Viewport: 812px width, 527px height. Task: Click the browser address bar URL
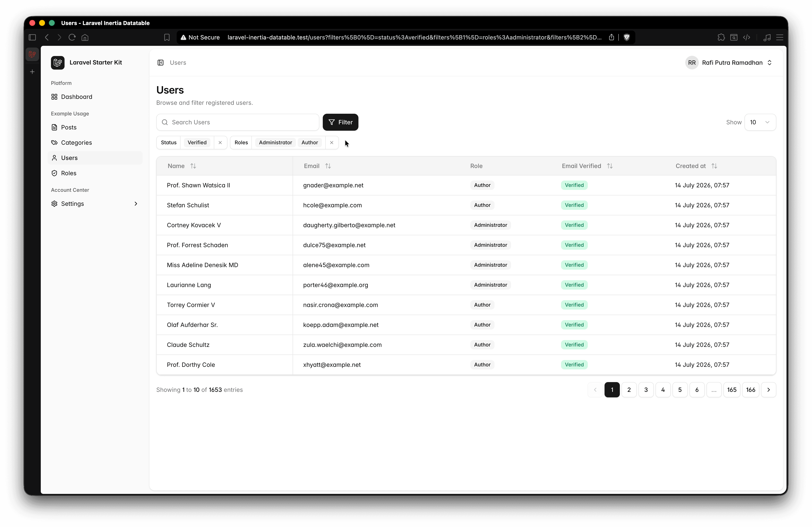coord(414,37)
